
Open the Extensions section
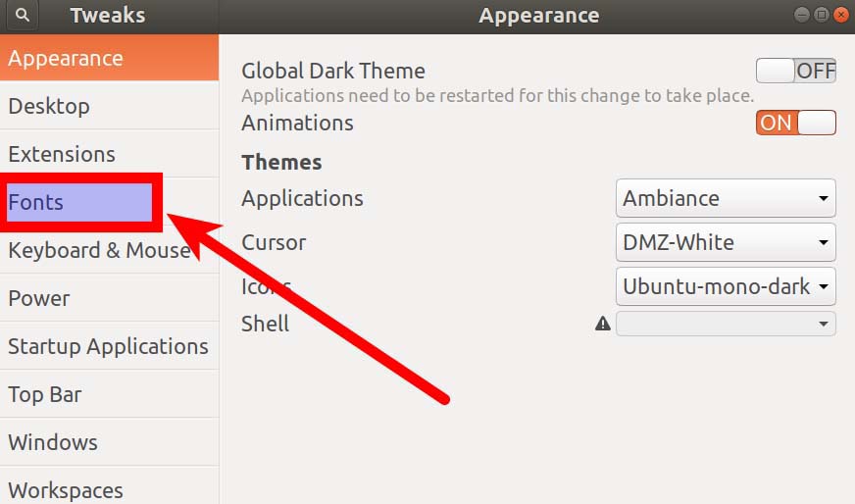pos(62,154)
